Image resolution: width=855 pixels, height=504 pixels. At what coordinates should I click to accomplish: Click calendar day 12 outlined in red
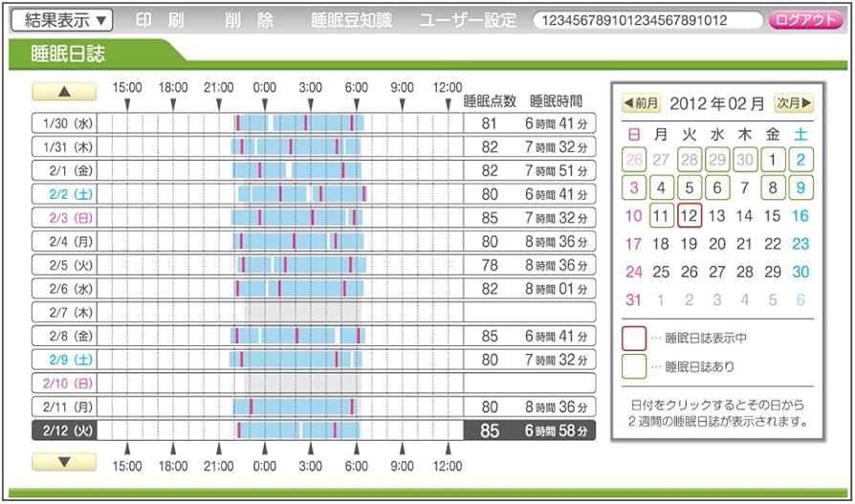click(x=690, y=215)
